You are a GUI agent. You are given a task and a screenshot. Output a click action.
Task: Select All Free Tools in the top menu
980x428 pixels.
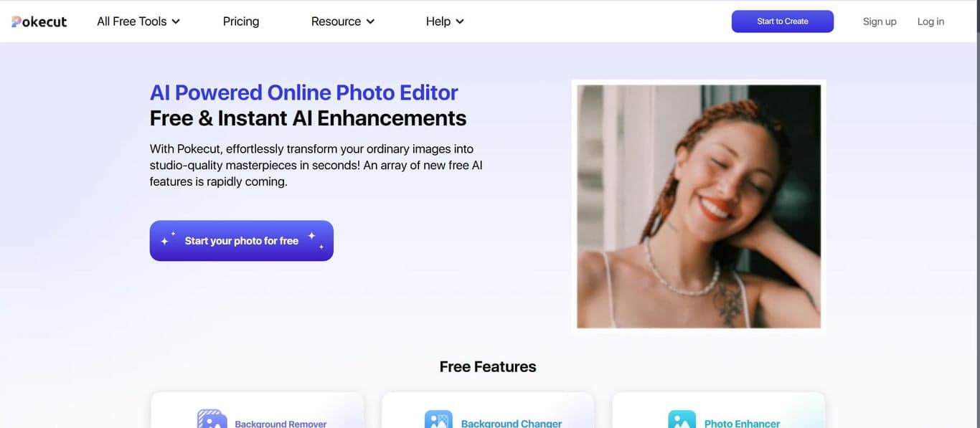tap(131, 22)
